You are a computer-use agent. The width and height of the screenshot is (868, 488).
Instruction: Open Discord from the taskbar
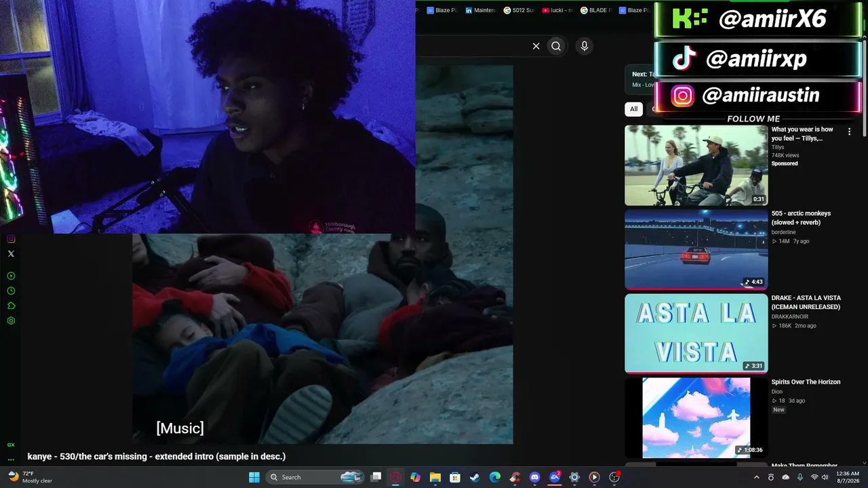click(x=535, y=477)
